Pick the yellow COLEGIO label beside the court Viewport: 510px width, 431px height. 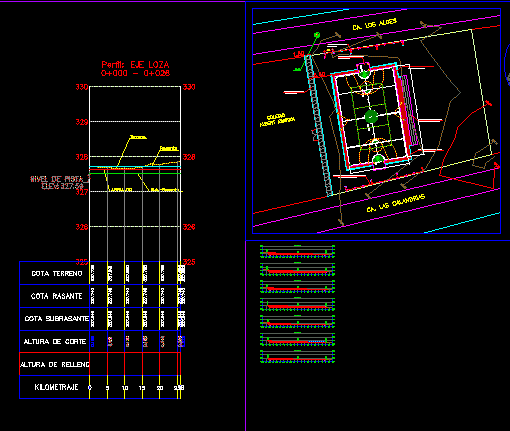click(277, 120)
